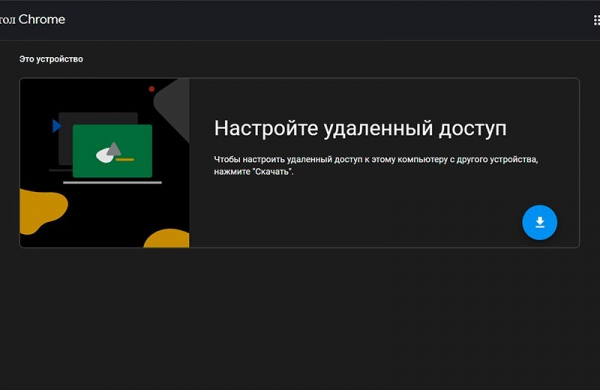The width and height of the screenshot is (600, 390).
Task: Click the Chrome Remote Desktop title
Action: [33, 20]
